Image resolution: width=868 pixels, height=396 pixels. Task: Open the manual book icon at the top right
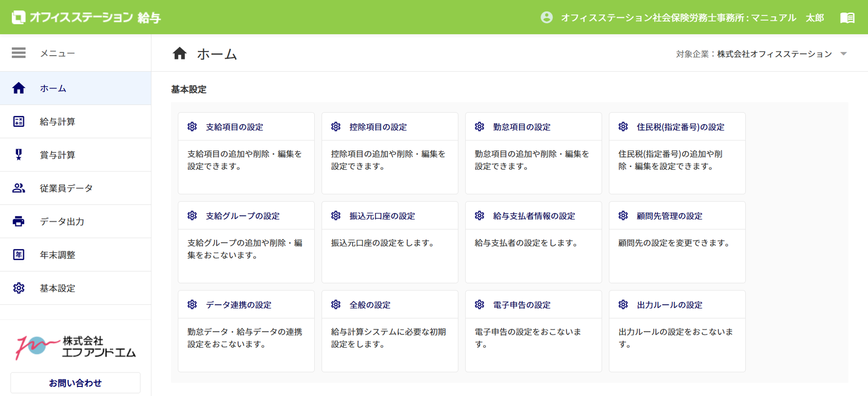pos(847,18)
